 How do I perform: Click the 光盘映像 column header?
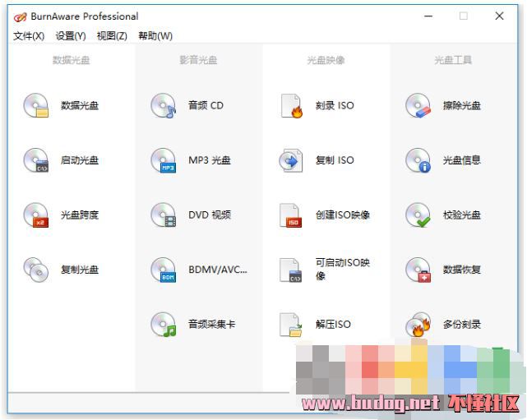pyautogui.click(x=326, y=60)
